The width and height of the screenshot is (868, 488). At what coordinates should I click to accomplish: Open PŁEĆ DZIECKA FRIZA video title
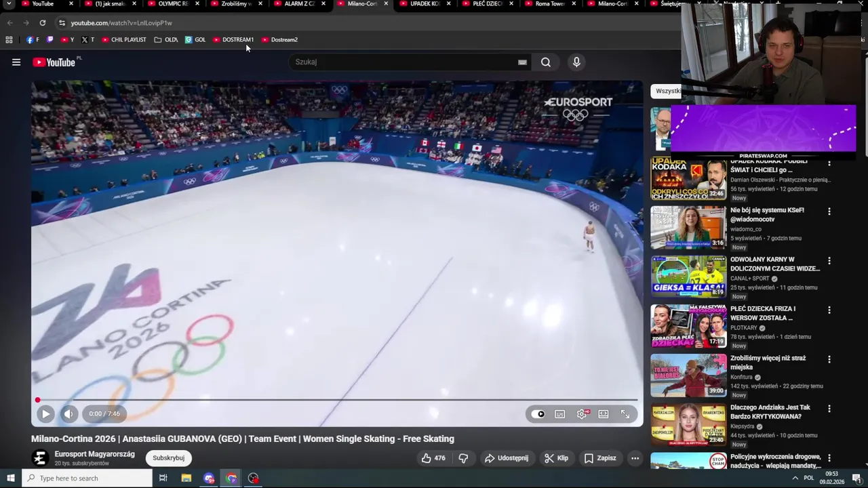pyautogui.click(x=763, y=313)
